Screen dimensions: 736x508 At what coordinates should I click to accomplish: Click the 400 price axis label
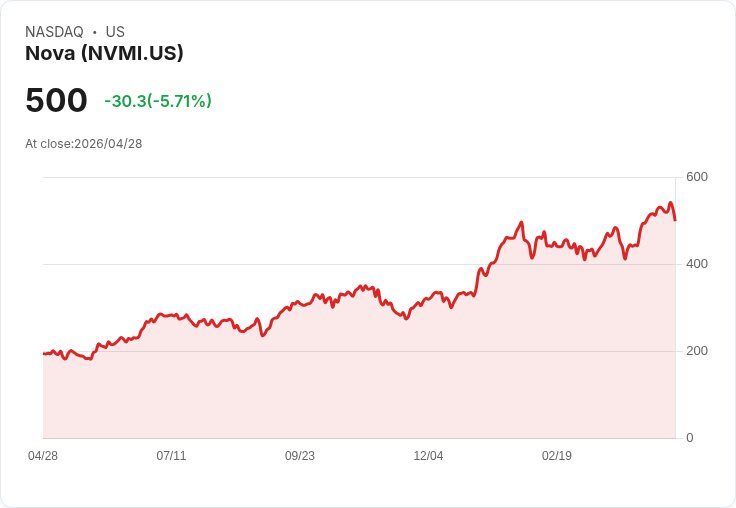click(697, 264)
